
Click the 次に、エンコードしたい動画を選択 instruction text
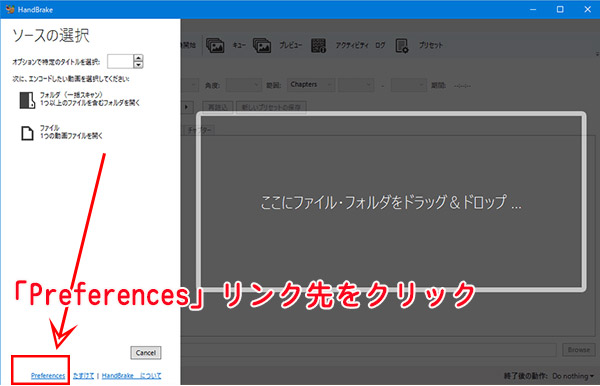coord(71,79)
